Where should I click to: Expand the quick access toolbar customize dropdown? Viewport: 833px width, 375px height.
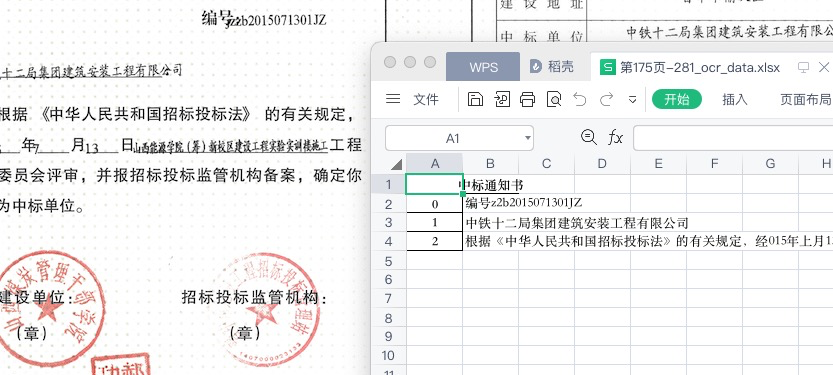632,99
